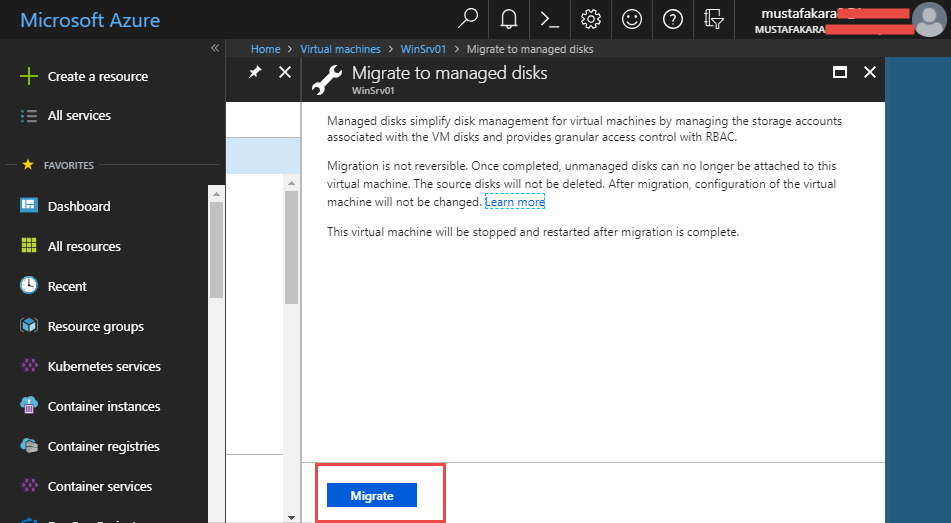Click the 'Migrate to managed disks' breadcrumb text
Screen dimensions: 951x523
(529, 49)
